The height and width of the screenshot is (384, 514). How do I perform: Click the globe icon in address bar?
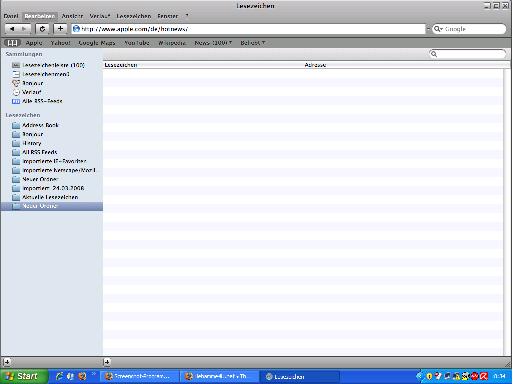(76, 29)
